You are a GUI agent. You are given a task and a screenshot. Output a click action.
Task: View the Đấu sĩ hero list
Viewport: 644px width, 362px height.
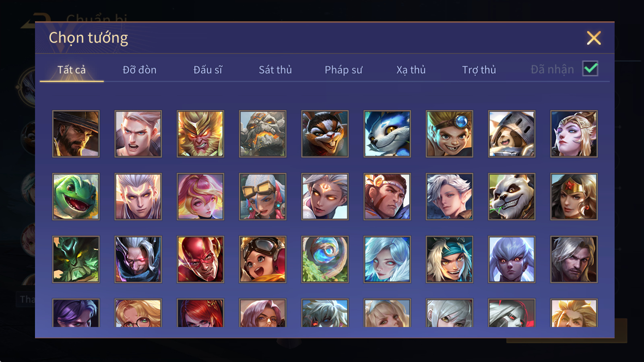click(x=208, y=70)
